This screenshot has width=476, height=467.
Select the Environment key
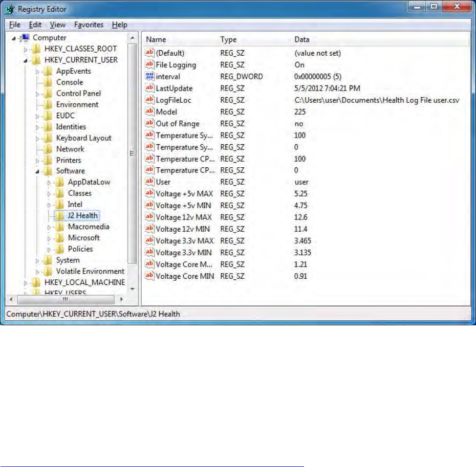[77, 105]
